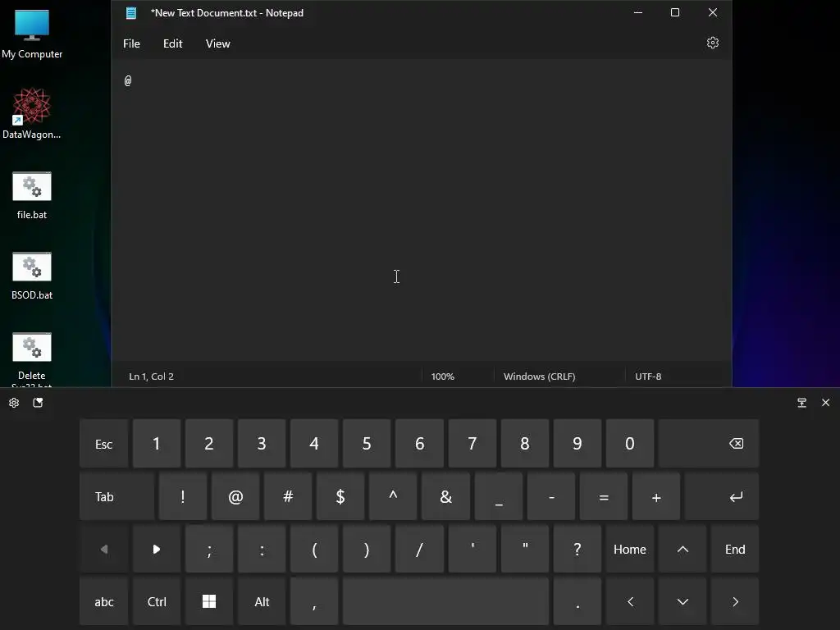Open touch keyboard settings gear

[14, 403]
